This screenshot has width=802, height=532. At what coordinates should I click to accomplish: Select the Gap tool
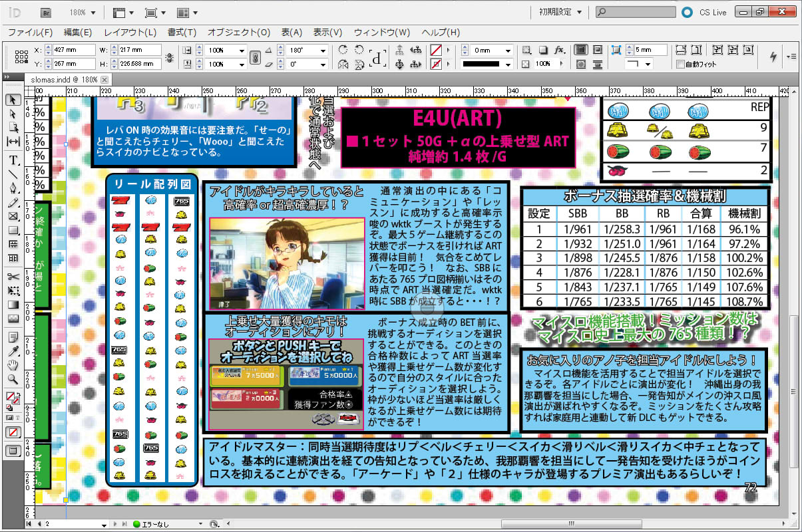click(13, 142)
